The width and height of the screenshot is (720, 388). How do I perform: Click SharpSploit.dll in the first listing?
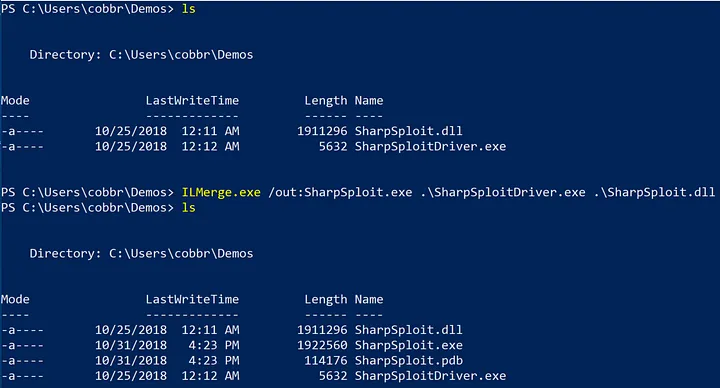point(408,131)
